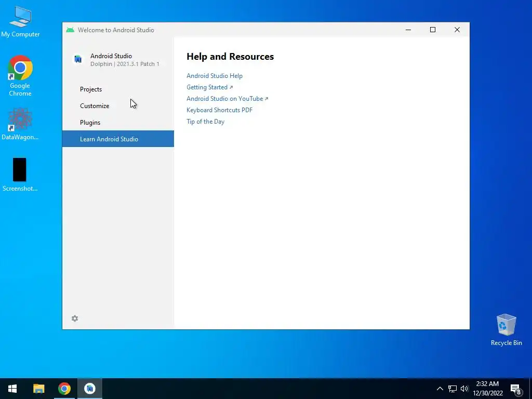The width and height of the screenshot is (532, 399).
Task: Open My Computer desktop icon
Action: 20,22
